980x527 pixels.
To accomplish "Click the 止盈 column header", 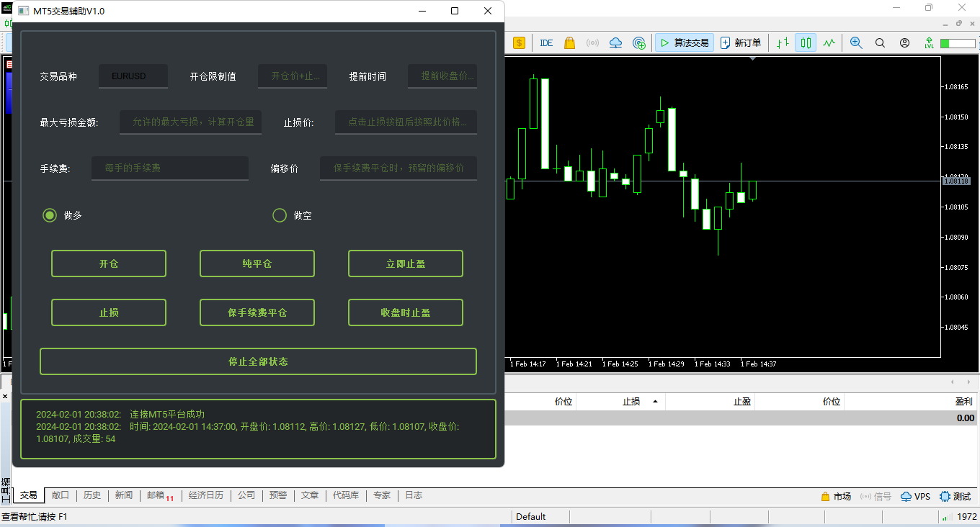I will [x=742, y=402].
